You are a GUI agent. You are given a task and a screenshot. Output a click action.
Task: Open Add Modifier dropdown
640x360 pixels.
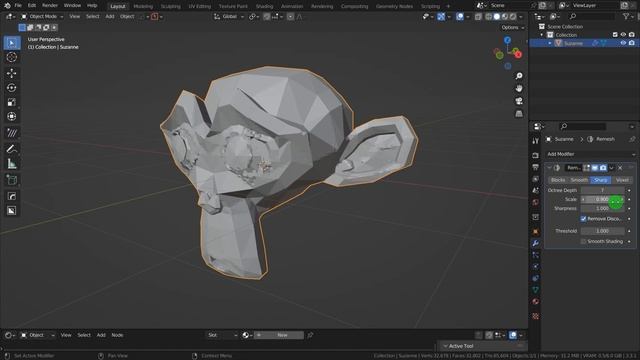[591, 154]
